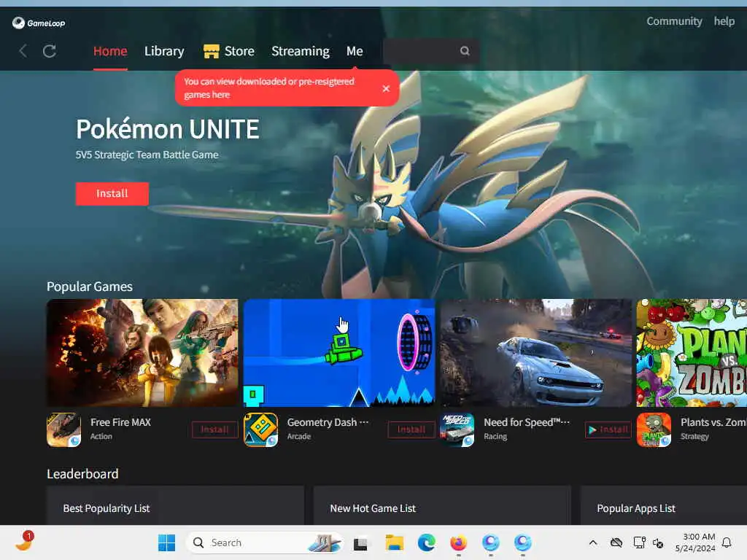
Task: Close the red tooltip notification
Action: pos(386,88)
